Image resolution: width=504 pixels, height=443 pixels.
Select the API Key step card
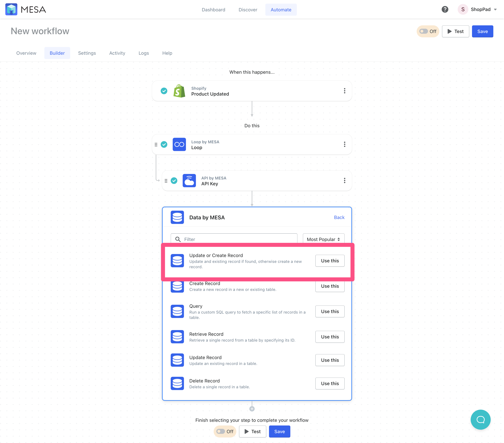[257, 181]
